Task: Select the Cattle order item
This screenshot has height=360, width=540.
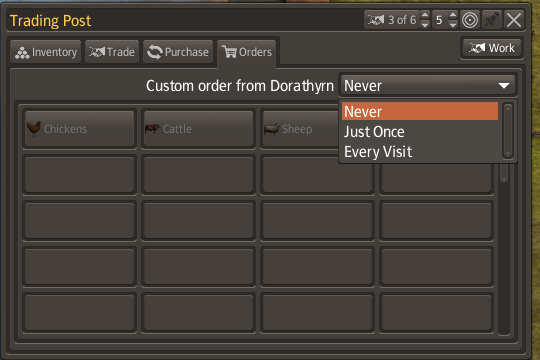Action: click(x=198, y=129)
